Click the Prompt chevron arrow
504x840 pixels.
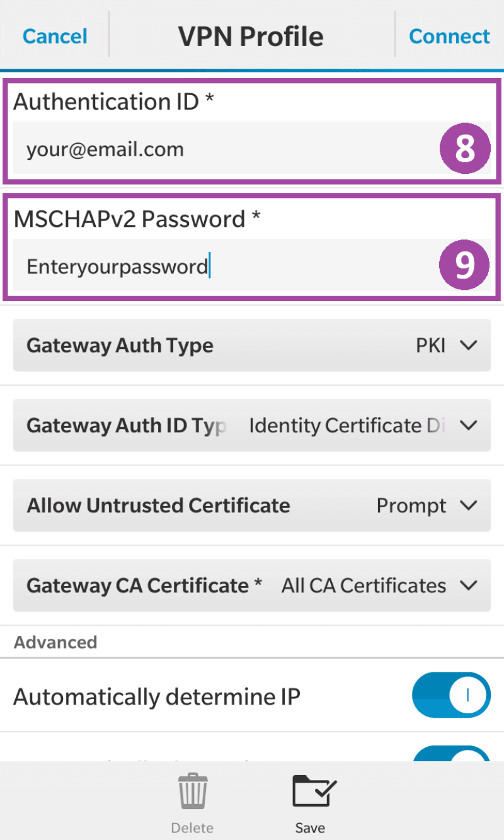(x=469, y=505)
